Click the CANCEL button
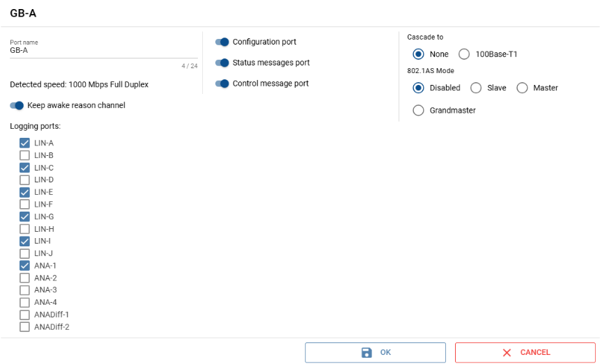This screenshot has width=600, height=364. click(525, 353)
